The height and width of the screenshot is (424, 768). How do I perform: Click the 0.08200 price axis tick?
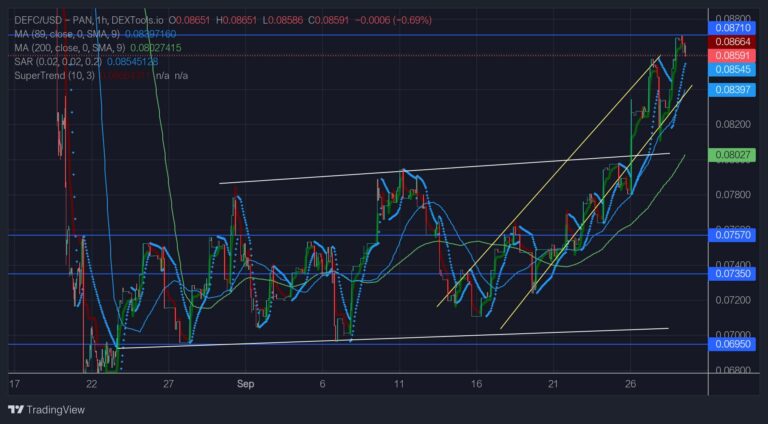click(733, 124)
